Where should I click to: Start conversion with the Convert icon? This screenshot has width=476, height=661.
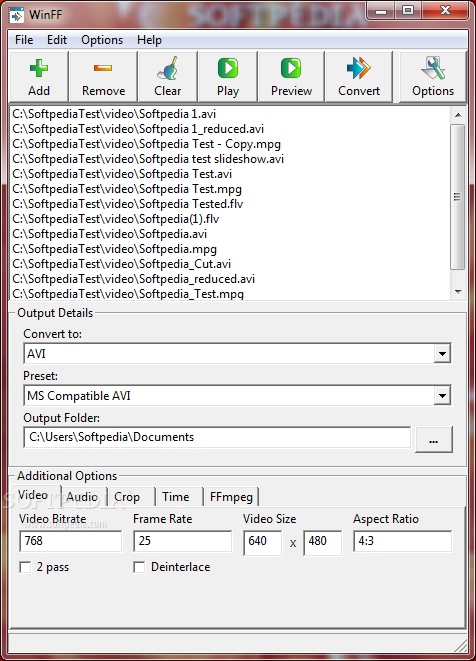click(359, 68)
